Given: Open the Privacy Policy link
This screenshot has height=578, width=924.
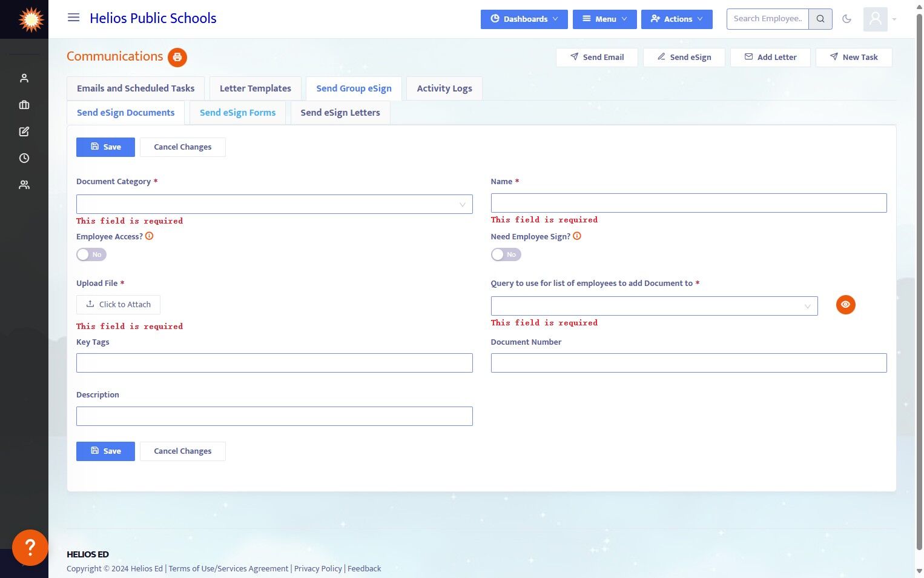Looking at the screenshot, I should coord(318,568).
